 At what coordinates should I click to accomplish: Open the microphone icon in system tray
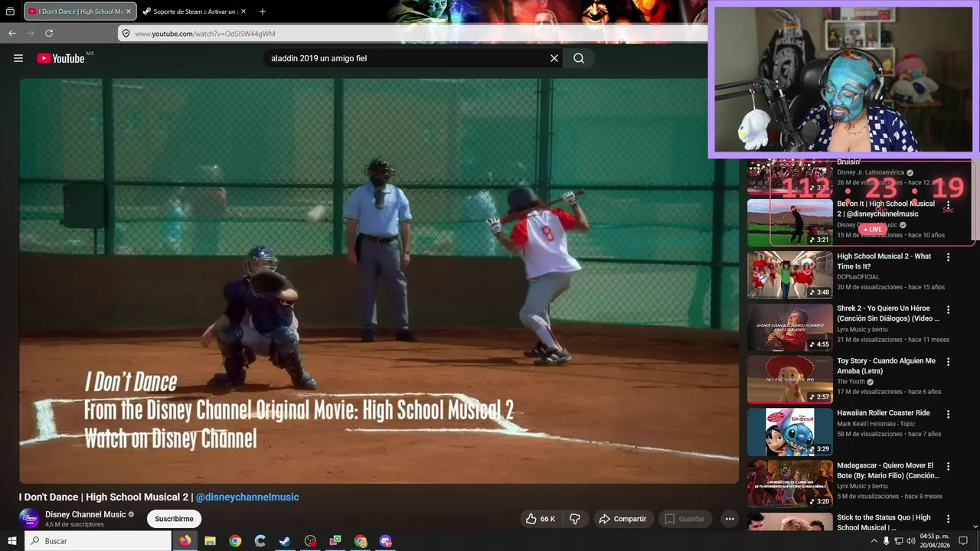point(887,541)
